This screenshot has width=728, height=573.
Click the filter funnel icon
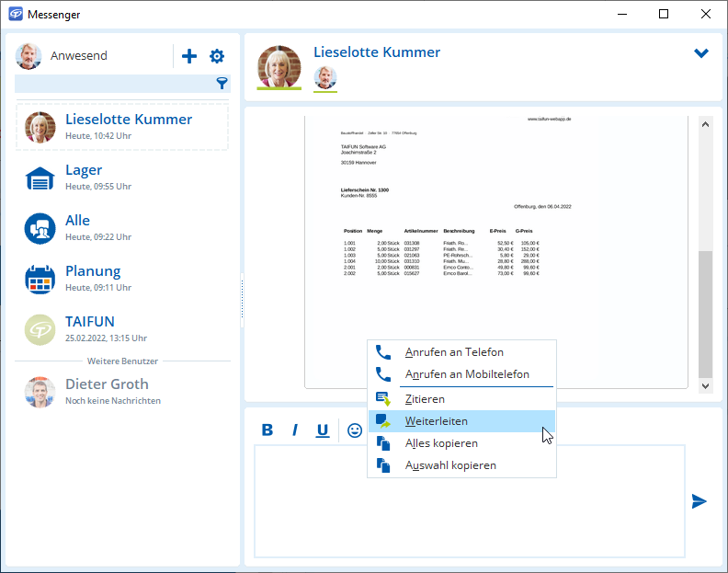[222, 84]
